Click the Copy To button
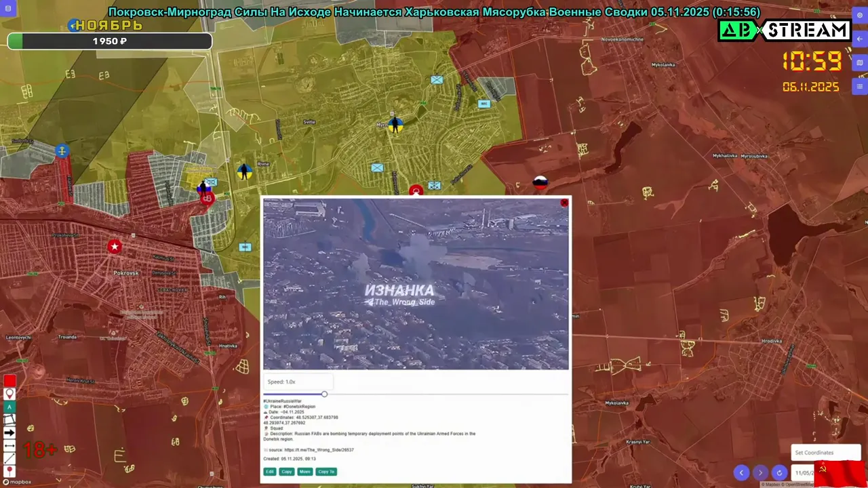This screenshot has height=488, width=868. [x=326, y=472]
